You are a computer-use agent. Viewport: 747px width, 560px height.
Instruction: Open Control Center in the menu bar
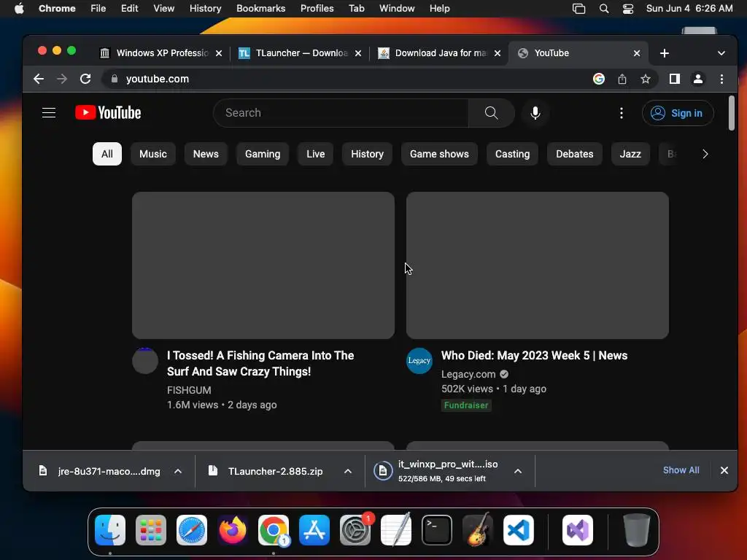pos(628,9)
